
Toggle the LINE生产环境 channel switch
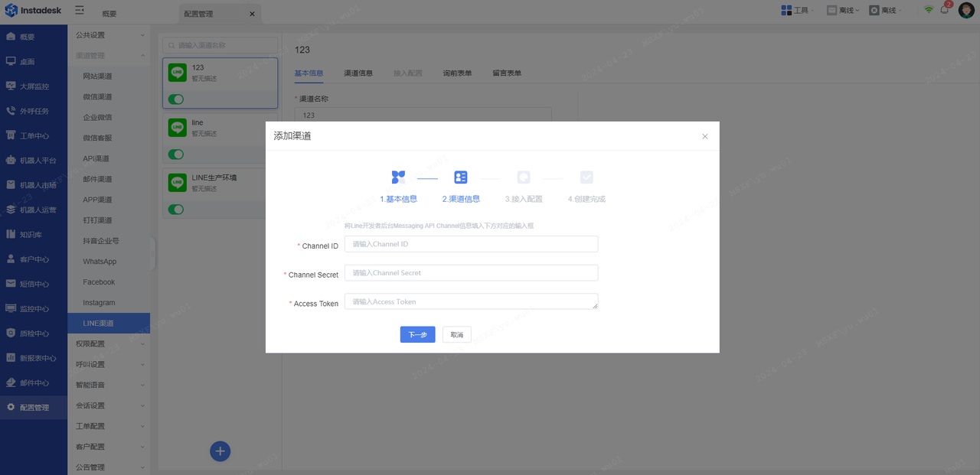click(176, 210)
